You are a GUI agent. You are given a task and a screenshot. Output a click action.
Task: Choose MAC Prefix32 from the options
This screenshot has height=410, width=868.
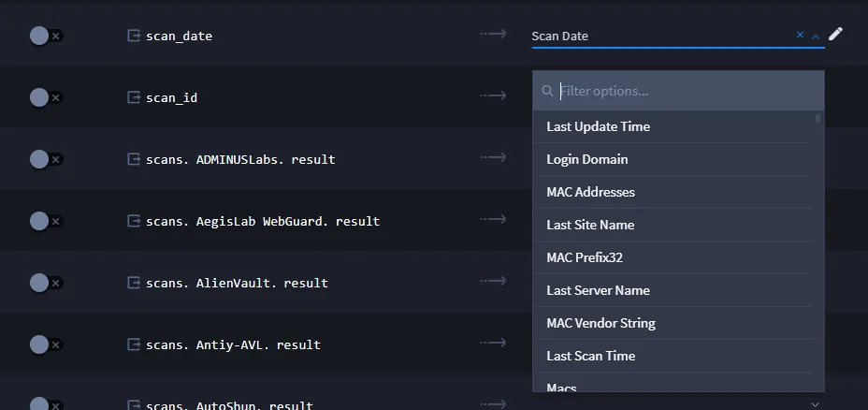[x=673, y=257]
